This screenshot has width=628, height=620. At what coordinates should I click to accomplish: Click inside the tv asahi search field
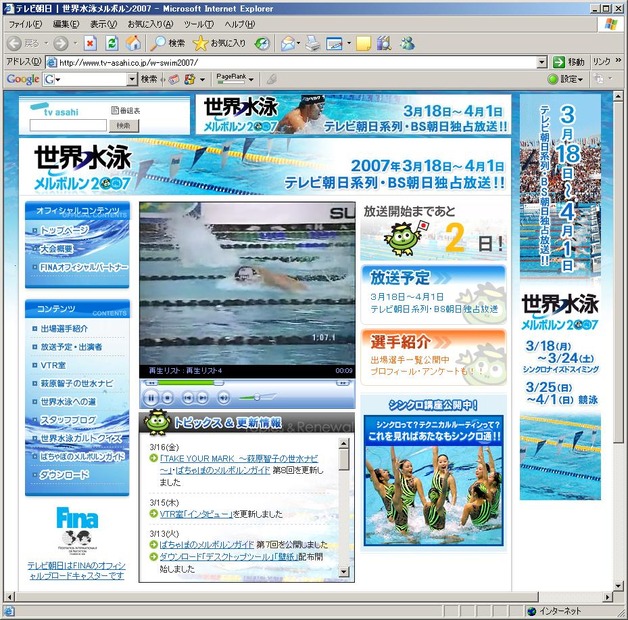tap(68, 125)
